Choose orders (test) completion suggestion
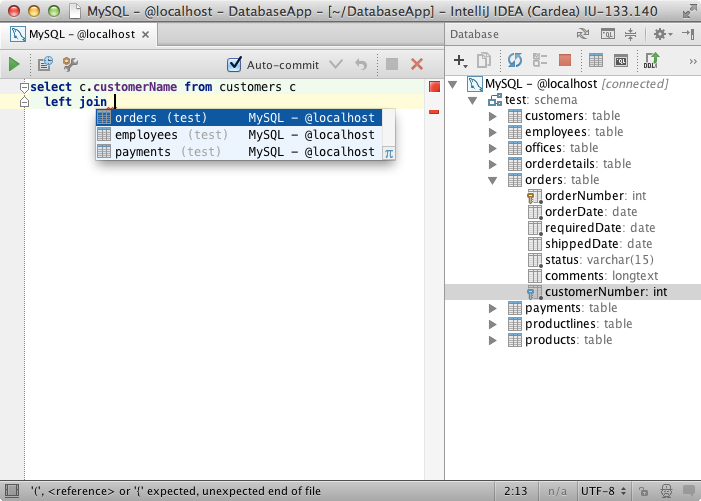The width and height of the screenshot is (701, 501). point(239,118)
